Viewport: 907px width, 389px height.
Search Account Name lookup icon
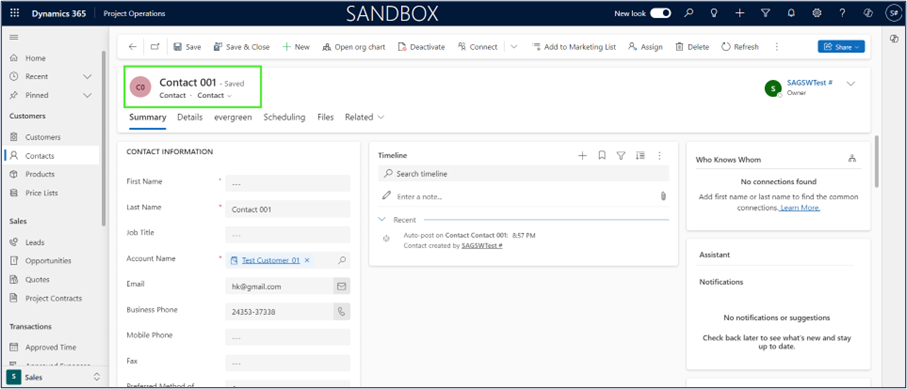coord(342,260)
